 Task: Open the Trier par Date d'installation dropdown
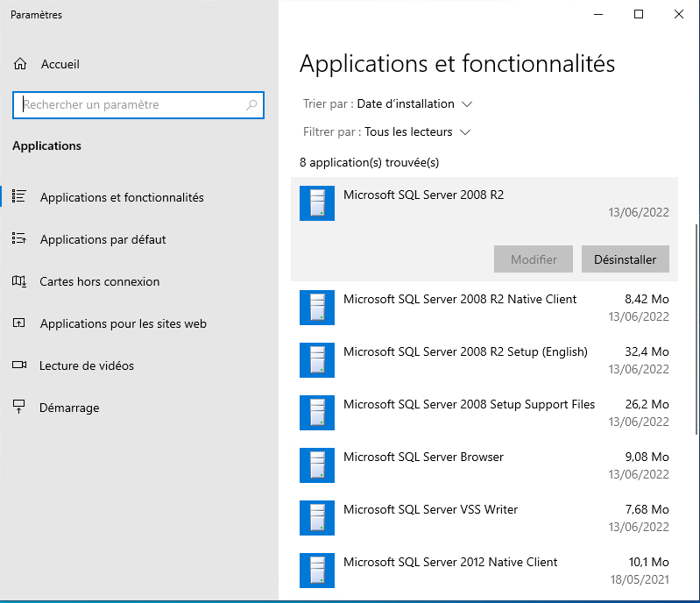click(x=387, y=104)
